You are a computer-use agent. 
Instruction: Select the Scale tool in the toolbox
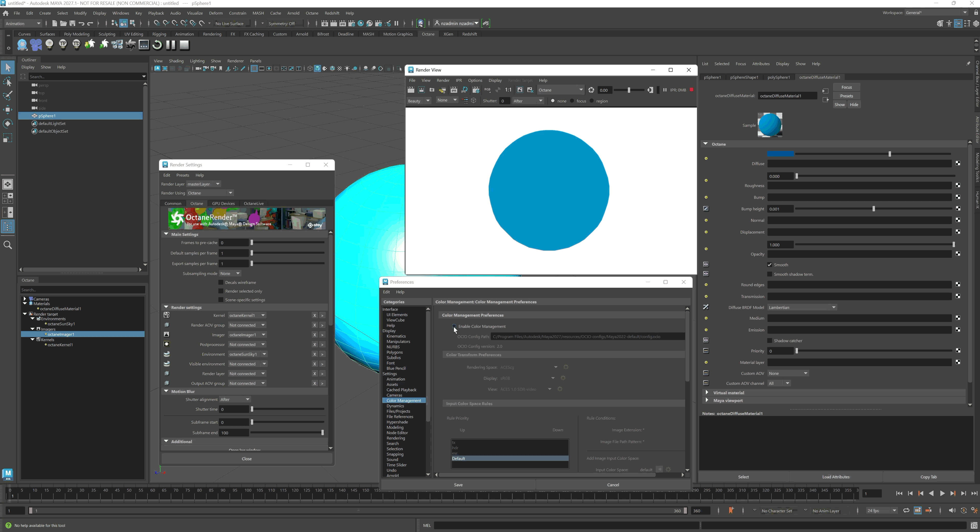8,137
